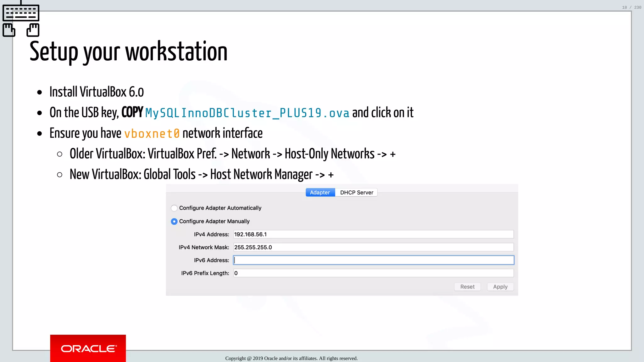
Task: Focus the IPv6 Address field
Action: (x=374, y=260)
